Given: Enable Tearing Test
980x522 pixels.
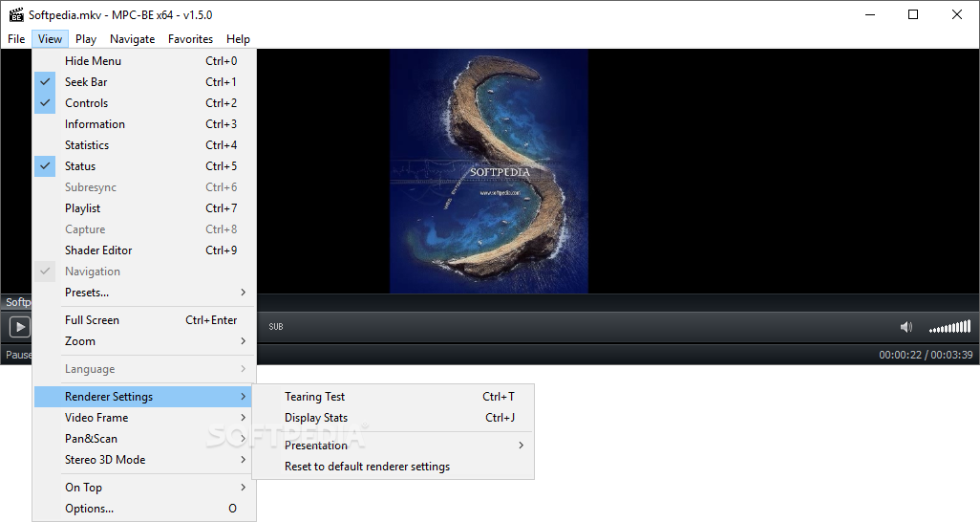Looking at the screenshot, I should tap(394, 397).
